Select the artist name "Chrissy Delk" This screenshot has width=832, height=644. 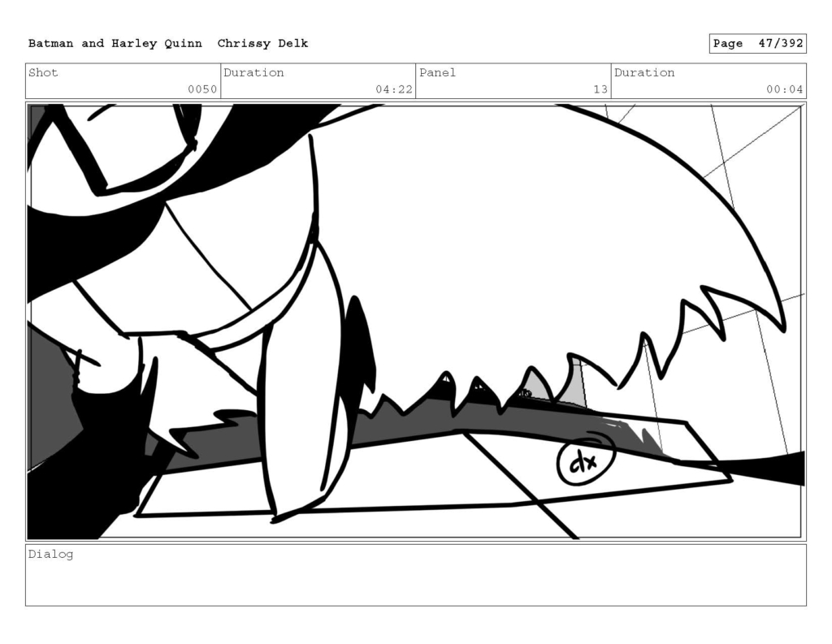pyautogui.click(x=262, y=44)
